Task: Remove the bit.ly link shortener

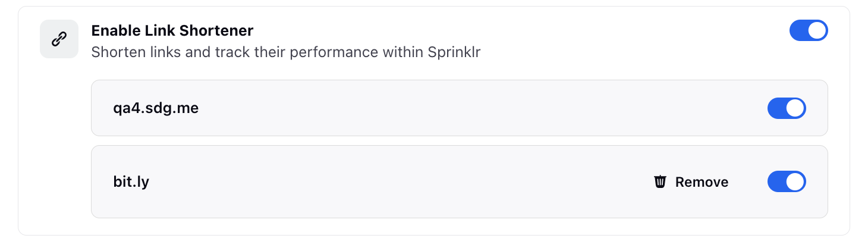Action: [x=691, y=181]
